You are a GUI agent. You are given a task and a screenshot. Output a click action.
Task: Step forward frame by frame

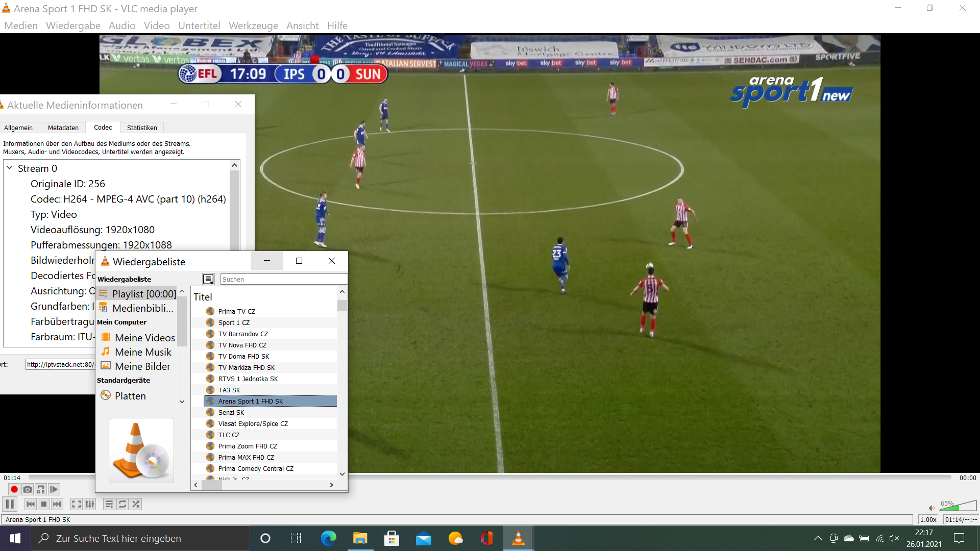tap(54, 489)
